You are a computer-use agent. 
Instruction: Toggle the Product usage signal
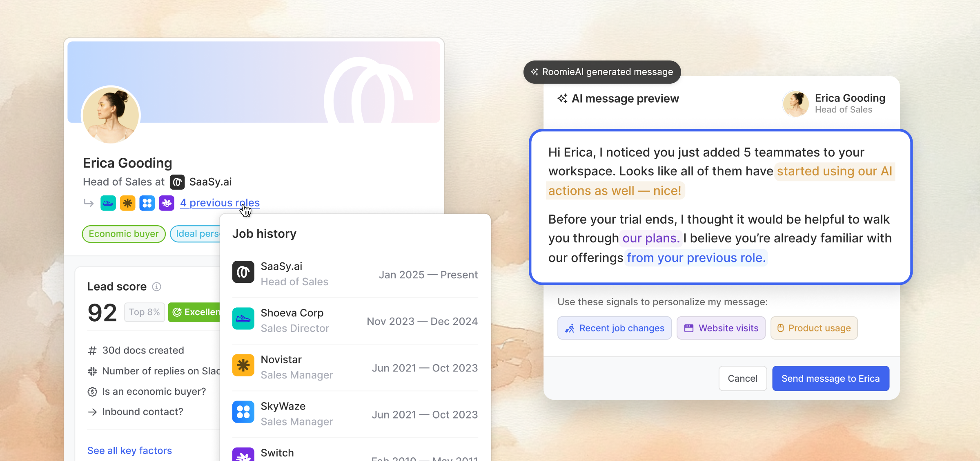814,328
